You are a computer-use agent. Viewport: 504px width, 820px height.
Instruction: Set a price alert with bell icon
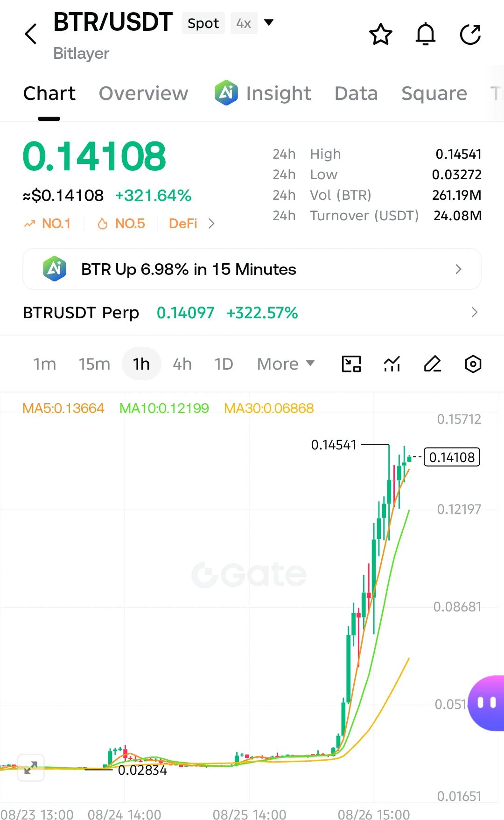point(426,34)
